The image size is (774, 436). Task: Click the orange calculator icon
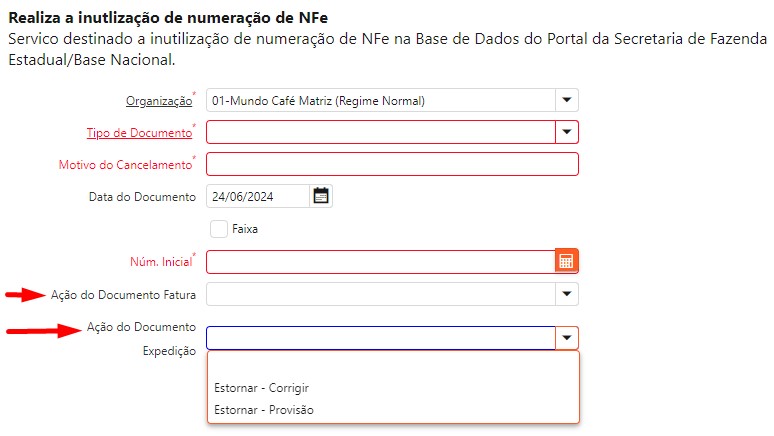[567, 261]
